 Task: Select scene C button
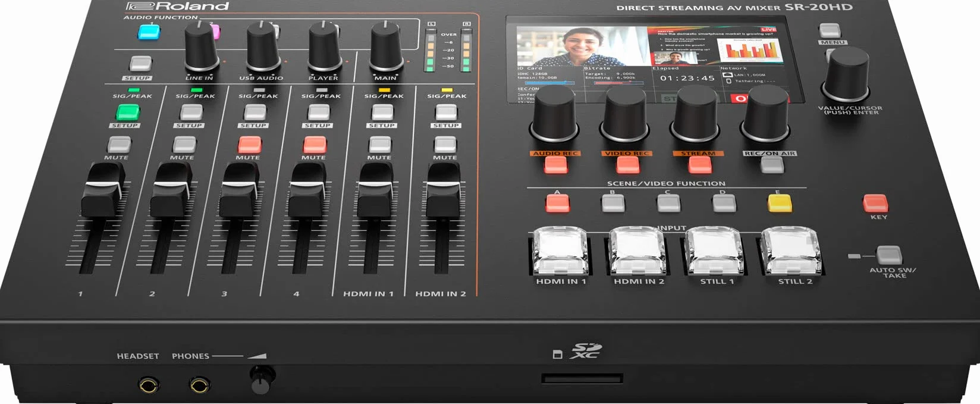(x=668, y=203)
